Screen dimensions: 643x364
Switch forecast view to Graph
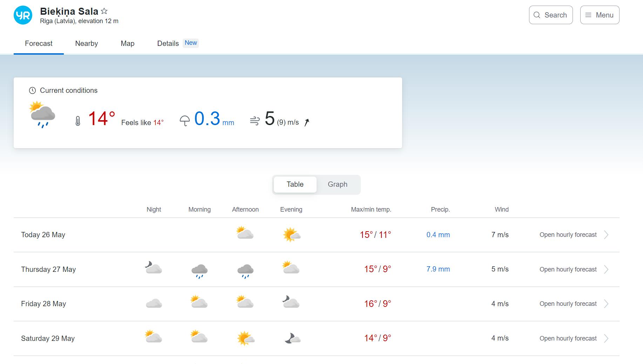click(338, 184)
